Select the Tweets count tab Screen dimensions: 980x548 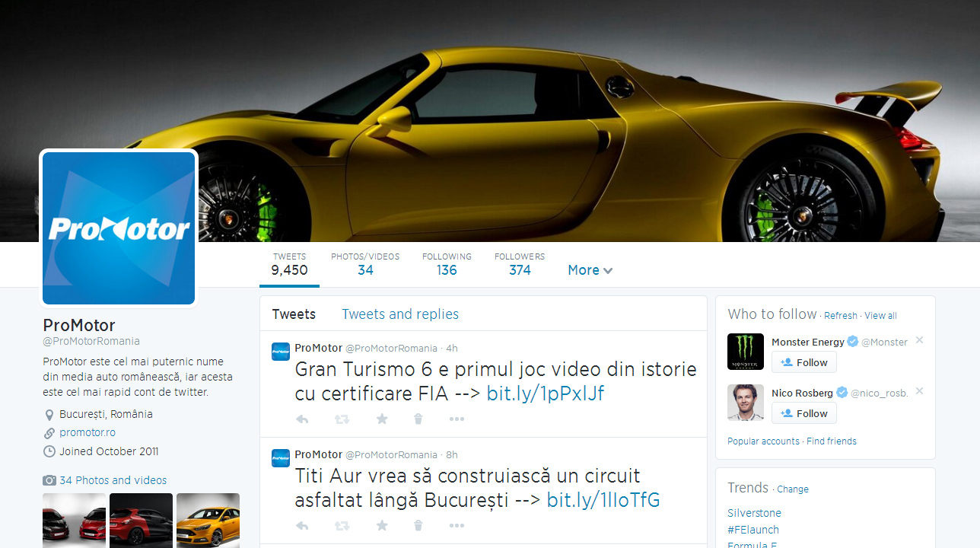[289, 264]
